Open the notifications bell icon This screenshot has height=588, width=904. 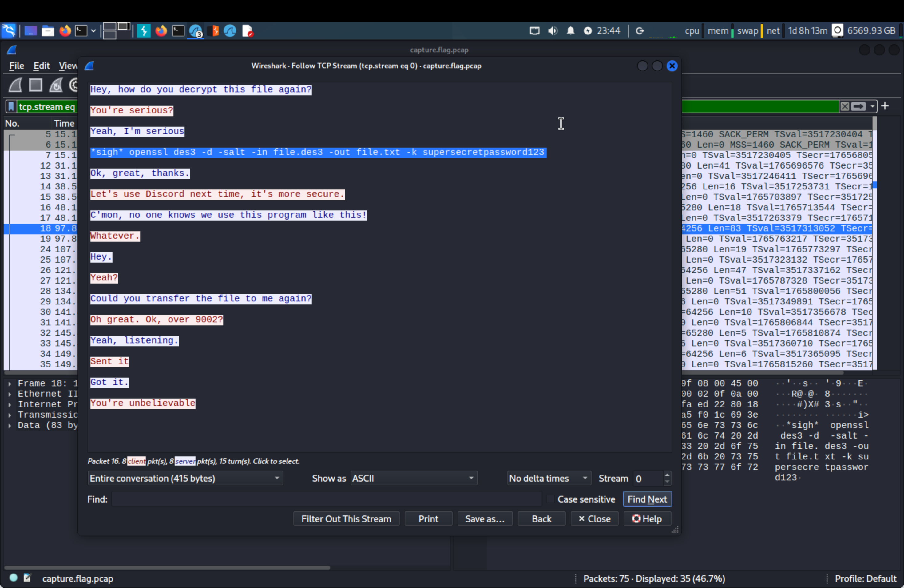[x=570, y=31]
